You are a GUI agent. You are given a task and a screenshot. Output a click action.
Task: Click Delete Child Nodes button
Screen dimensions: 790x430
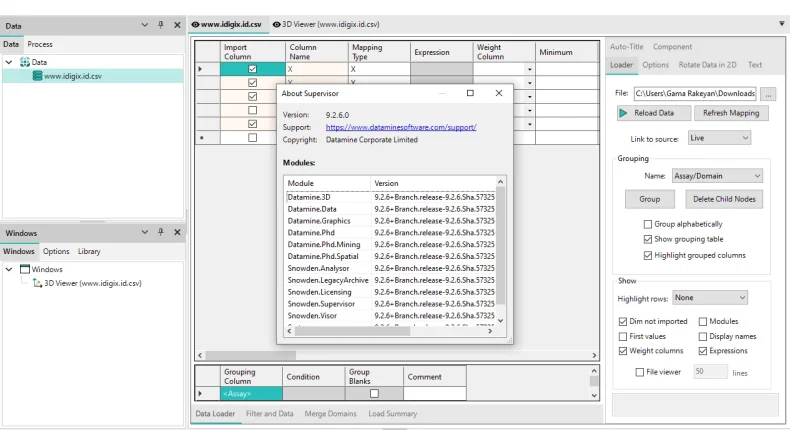[x=724, y=199]
